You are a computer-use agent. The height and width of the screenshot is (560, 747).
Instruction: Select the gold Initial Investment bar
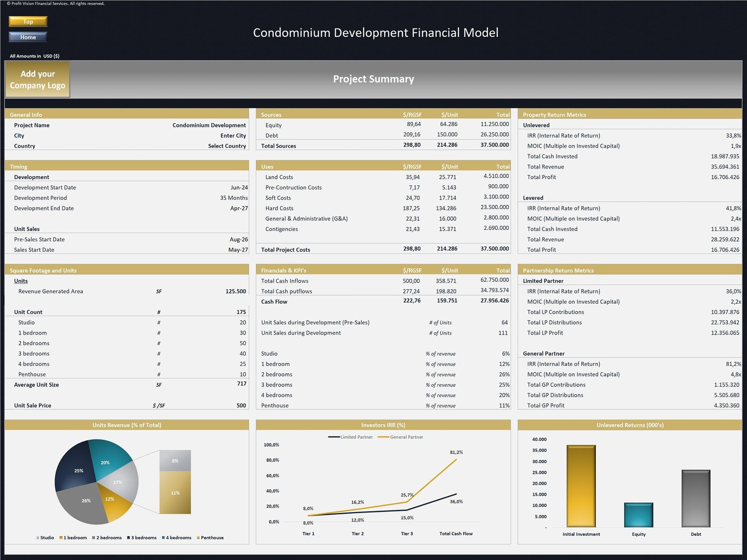point(581,486)
